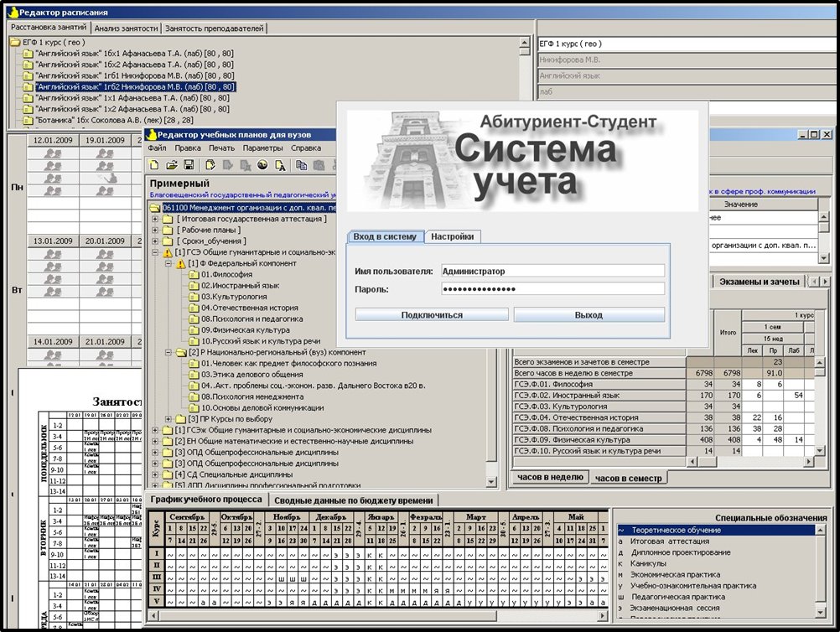Click the yellow document-with-arrow toolbar icon

(210, 165)
